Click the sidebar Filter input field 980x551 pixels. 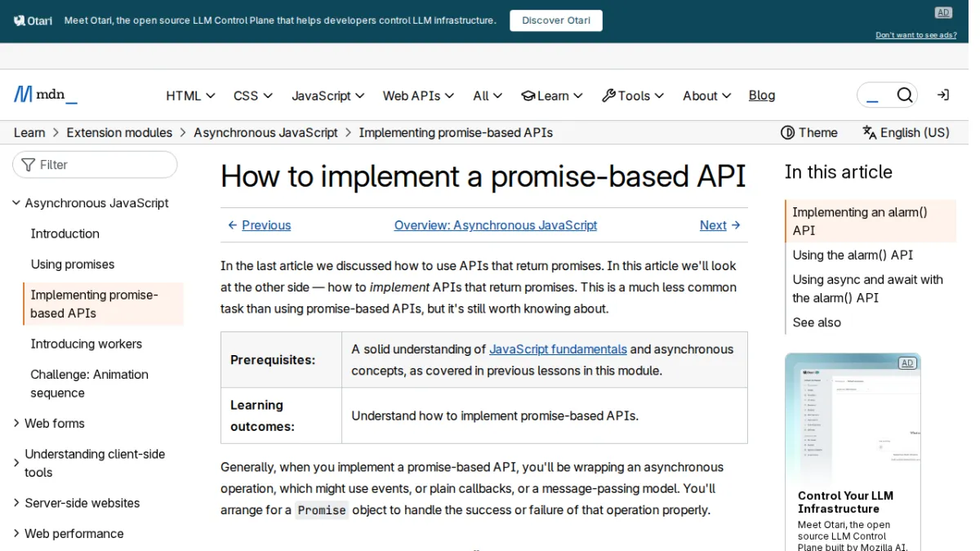click(x=95, y=165)
